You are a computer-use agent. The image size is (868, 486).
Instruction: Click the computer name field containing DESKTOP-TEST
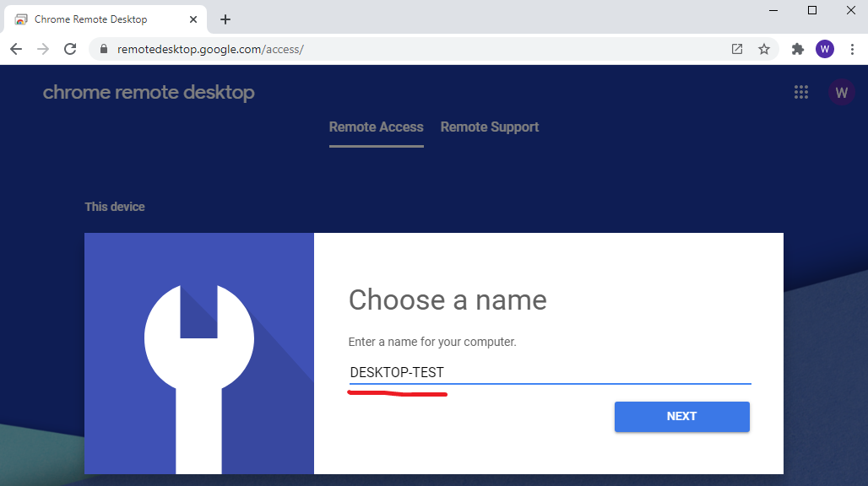[x=550, y=373]
